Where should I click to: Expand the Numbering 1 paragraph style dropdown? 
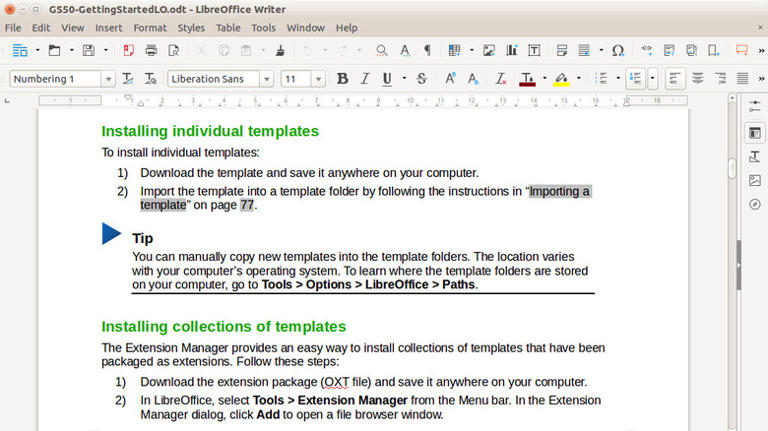[107, 79]
